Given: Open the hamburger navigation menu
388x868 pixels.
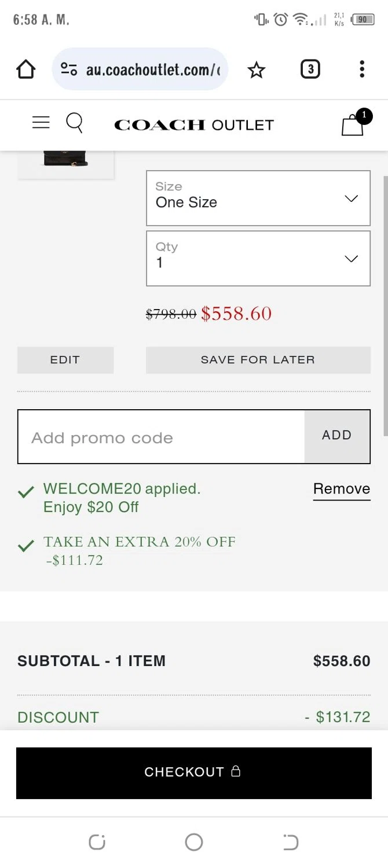Looking at the screenshot, I should coord(41,123).
